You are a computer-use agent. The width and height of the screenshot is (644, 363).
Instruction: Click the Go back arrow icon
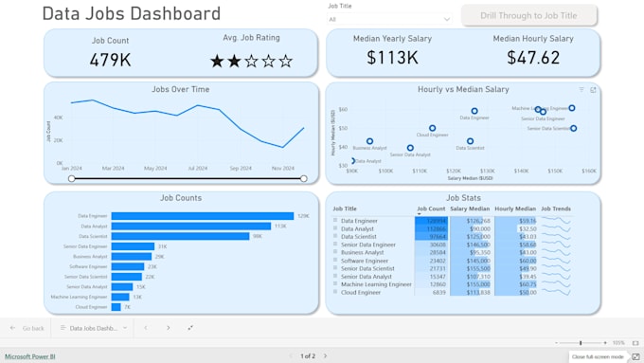click(x=12, y=328)
